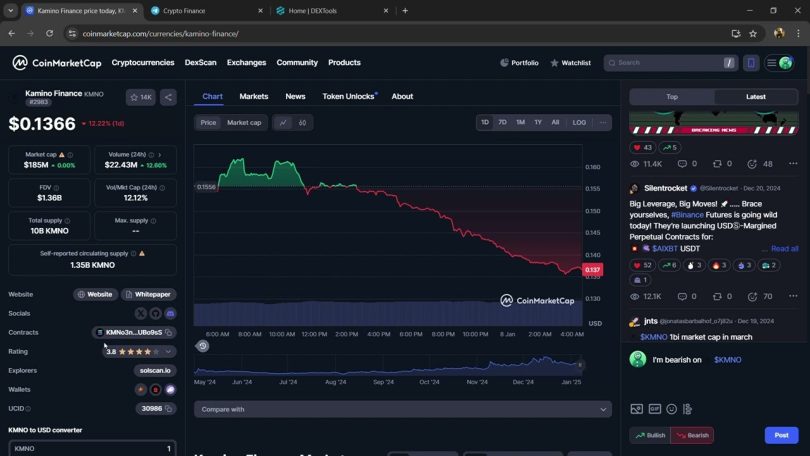810x456 pixels.
Task: Open the Discord social icon
Action: point(170,313)
